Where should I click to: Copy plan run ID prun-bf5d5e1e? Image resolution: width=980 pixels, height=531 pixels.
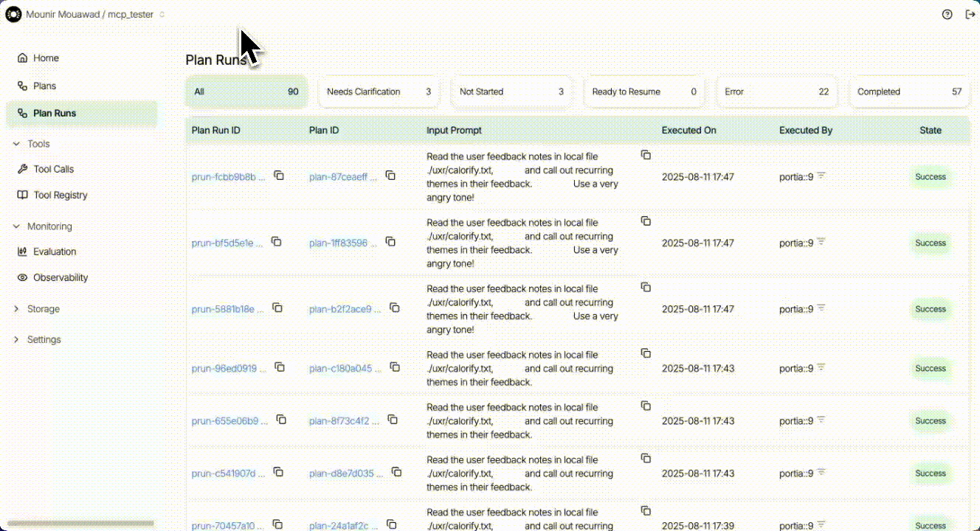point(276,241)
